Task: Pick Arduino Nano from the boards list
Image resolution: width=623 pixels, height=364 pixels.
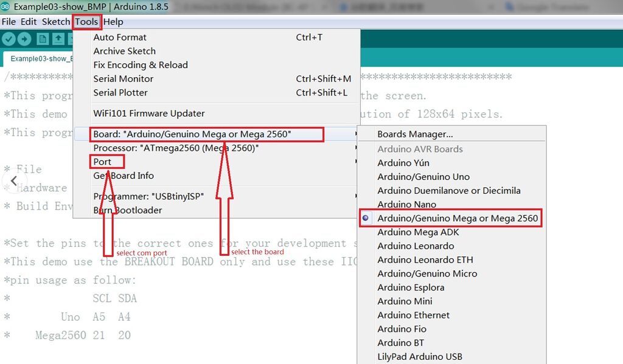Action: (406, 205)
